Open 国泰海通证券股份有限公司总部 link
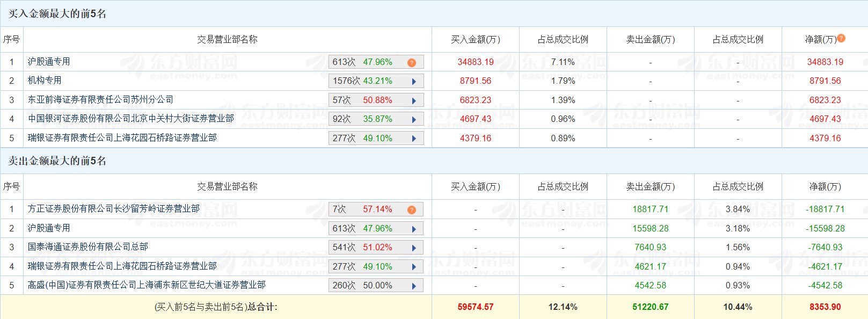This screenshot has width=868, height=319. (x=88, y=247)
